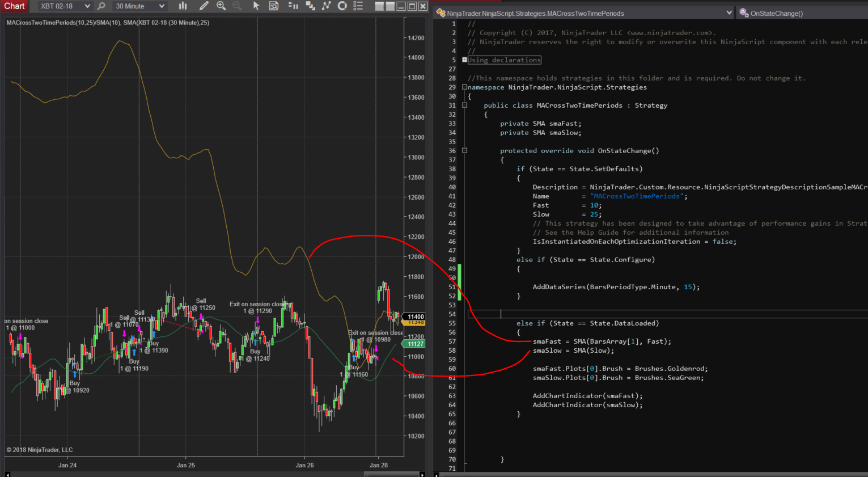
Task: Click the State.DataLoaded condition line
Action: click(588, 323)
